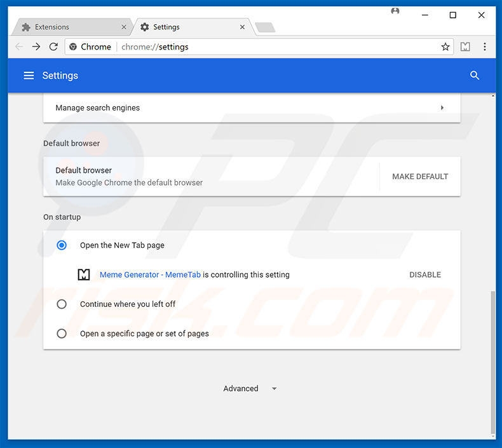This screenshot has width=502, height=448.
Task: Go back with the back arrow
Action: [x=19, y=47]
